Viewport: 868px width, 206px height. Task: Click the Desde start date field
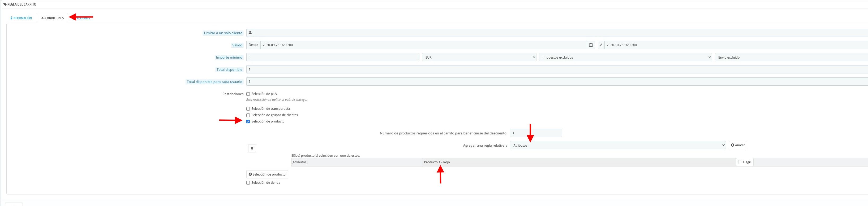click(424, 45)
